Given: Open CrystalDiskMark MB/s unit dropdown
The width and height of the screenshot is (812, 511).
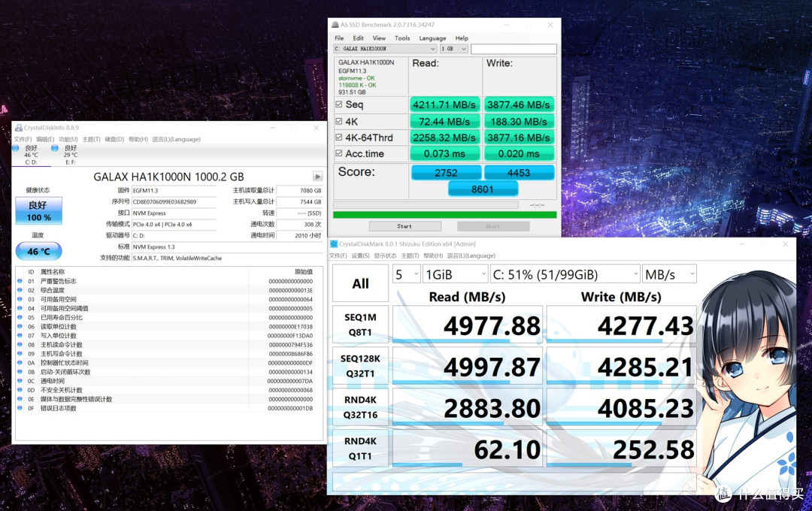Looking at the screenshot, I should (x=669, y=274).
